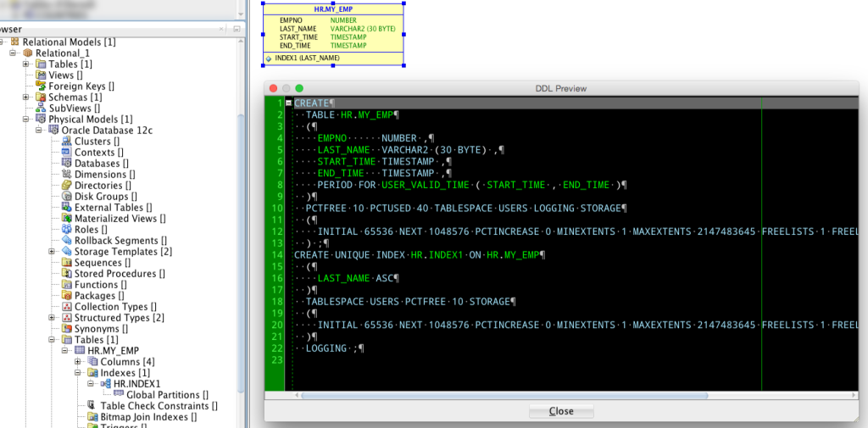Close the DDL Preview dialog
Viewport: 868px width, 428px height.
[561, 411]
